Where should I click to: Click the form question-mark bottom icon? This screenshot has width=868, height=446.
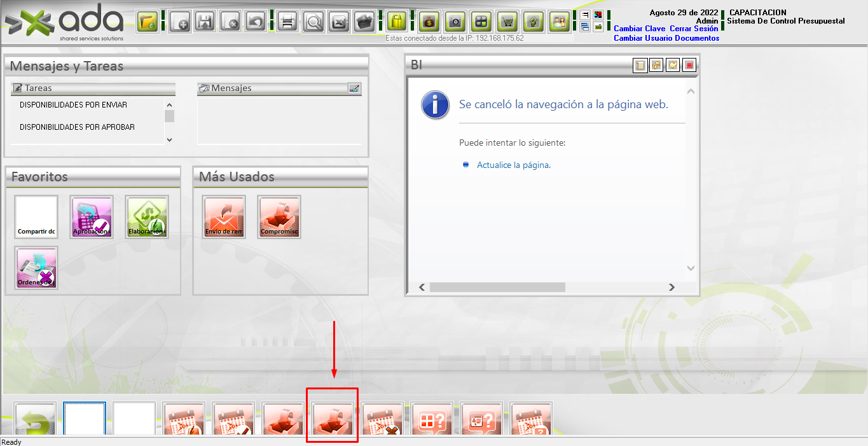click(x=481, y=419)
